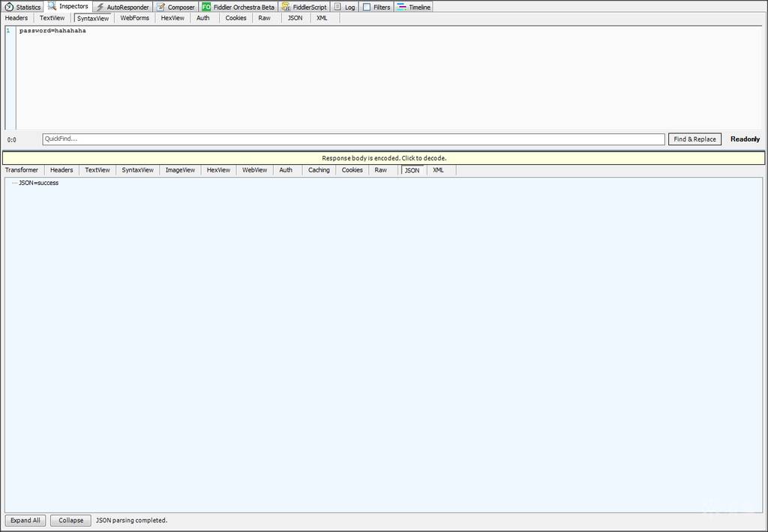
Task: Open the response Headers tab
Action: pos(61,170)
